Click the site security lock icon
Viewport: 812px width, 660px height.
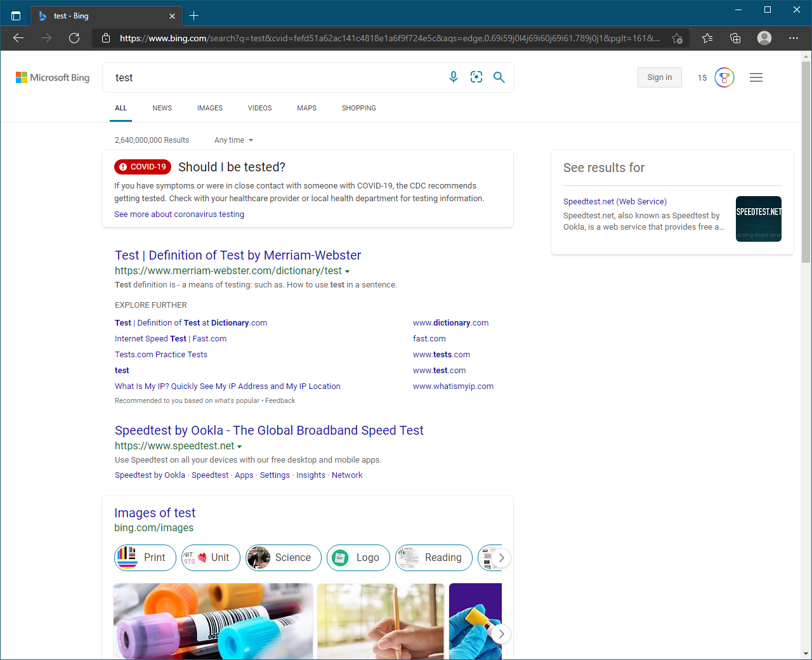tap(105, 38)
